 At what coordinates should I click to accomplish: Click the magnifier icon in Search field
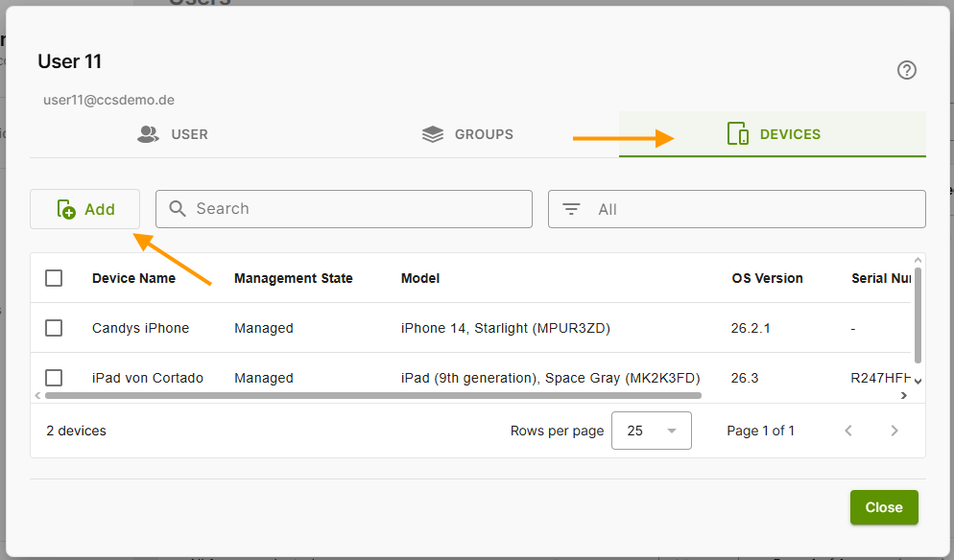177,208
